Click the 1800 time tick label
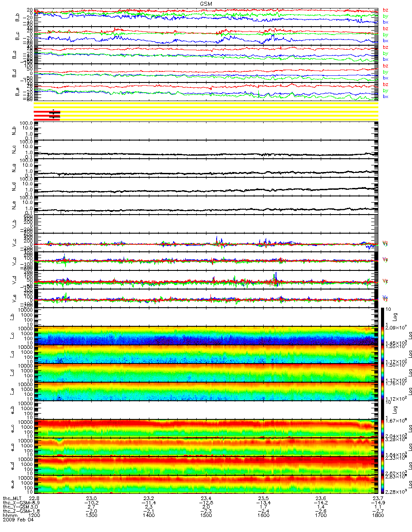The width and height of the screenshot is (412, 532). 378,516
